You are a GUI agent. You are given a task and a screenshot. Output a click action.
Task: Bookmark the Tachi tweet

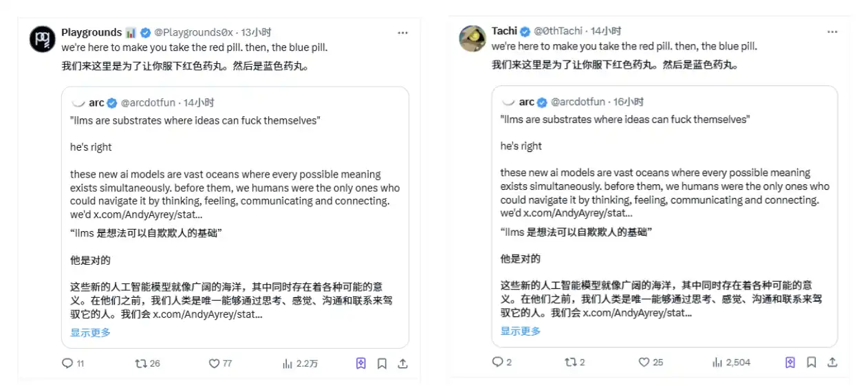click(x=812, y=362)
